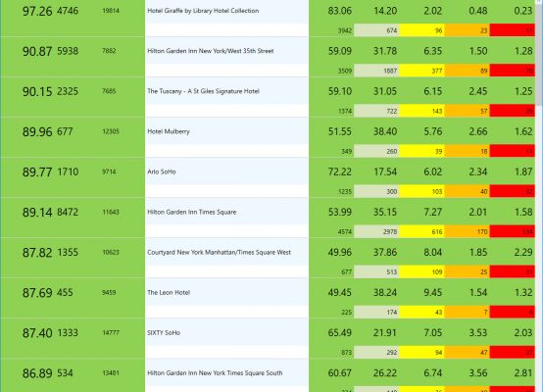Click the percentage 31.05

coord(385,91)
